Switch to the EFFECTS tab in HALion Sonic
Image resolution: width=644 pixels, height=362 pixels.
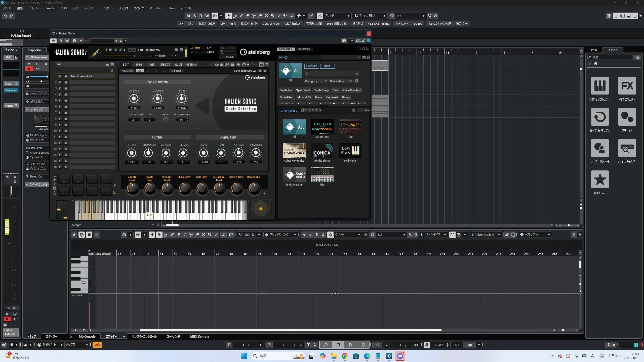tap(165, 65)
